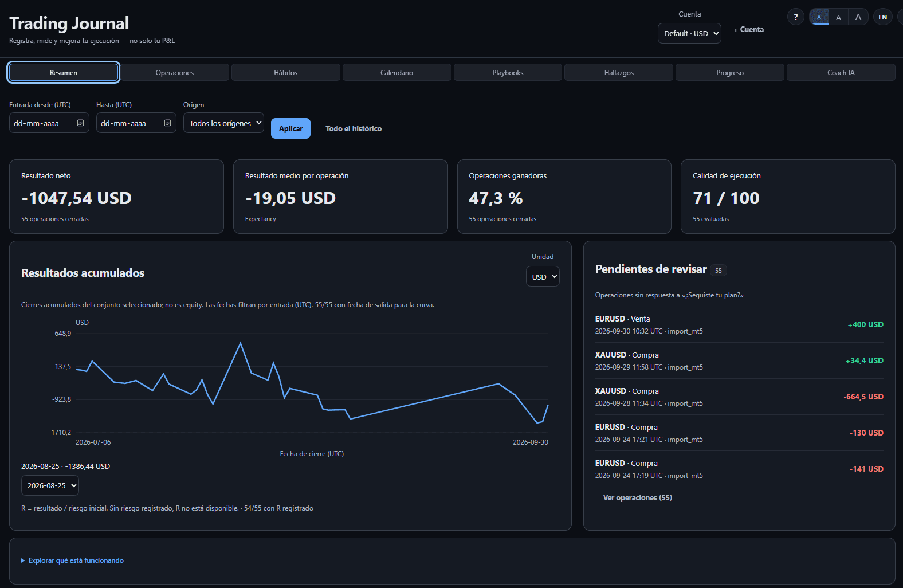Expand Explorar qué está funcionando section
Viewport: 903px width, 588px height.
coord(72,560)
